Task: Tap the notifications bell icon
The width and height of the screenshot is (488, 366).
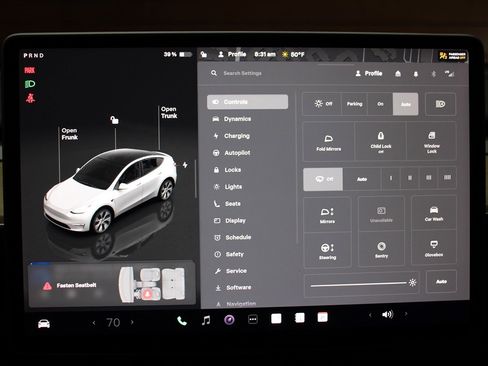Action: click(x=416, y=74)
